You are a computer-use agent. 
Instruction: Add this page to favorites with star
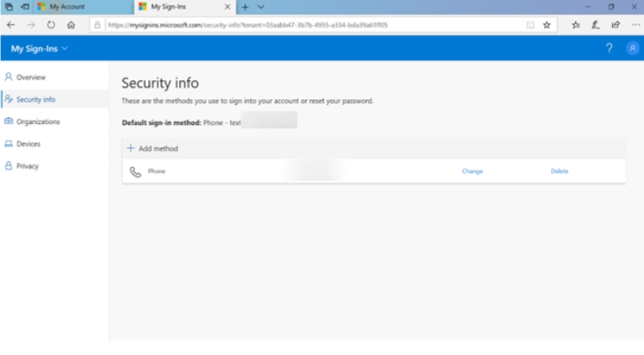click(547, 25)
